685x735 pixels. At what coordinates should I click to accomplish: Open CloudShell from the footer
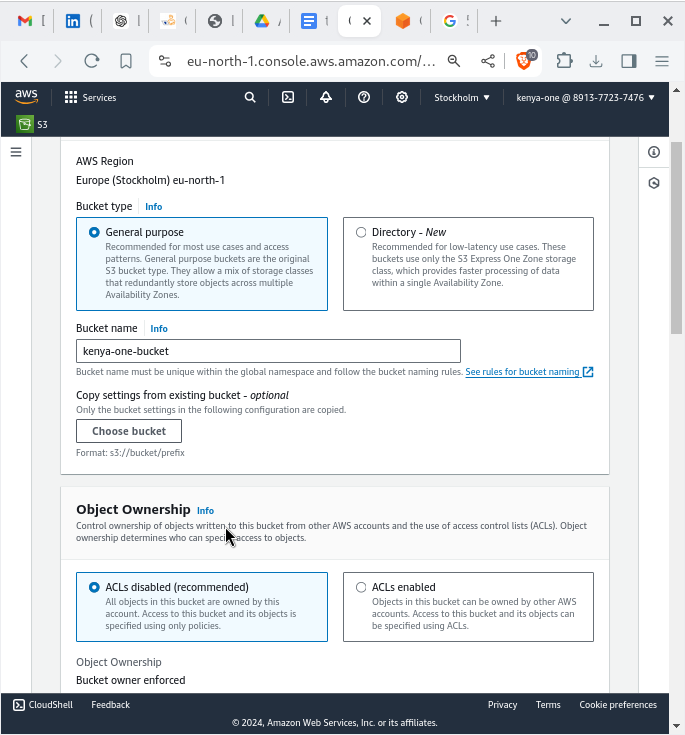43,705
